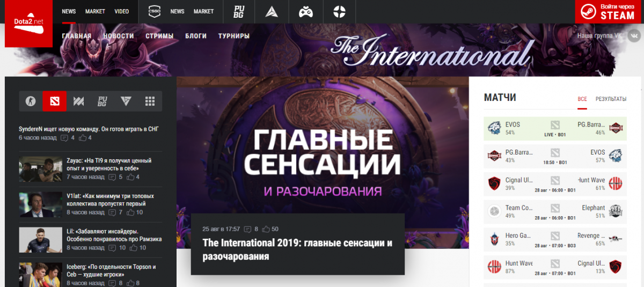This screenshot has height=287, width=644.
Task: Switch to the РЕЗУЛЬТАТЫ matches tab
Action: pyautogui.click(x=611, y=99)
